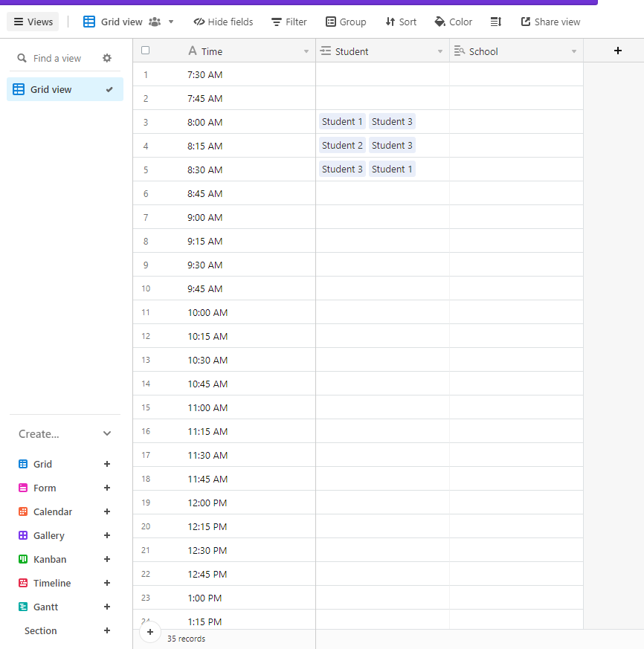
Task: Click the Form label in Create list
Action: click(45, 488)
